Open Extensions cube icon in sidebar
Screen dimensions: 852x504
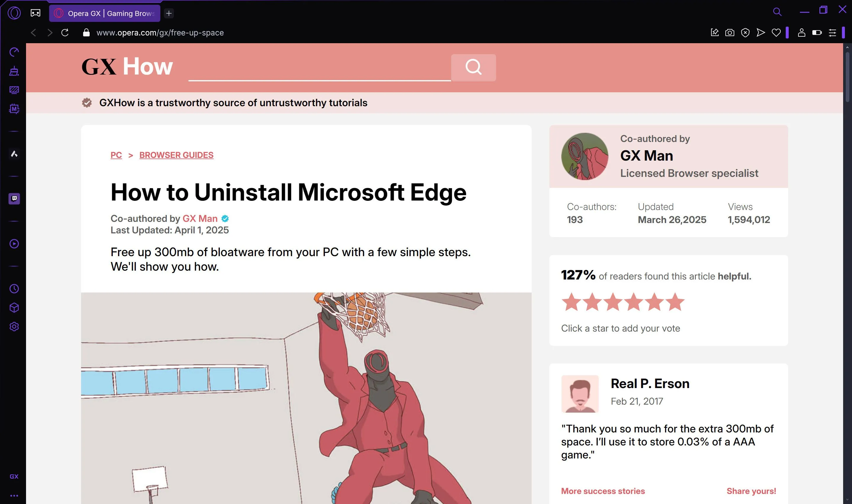click(x=14, y=308)
